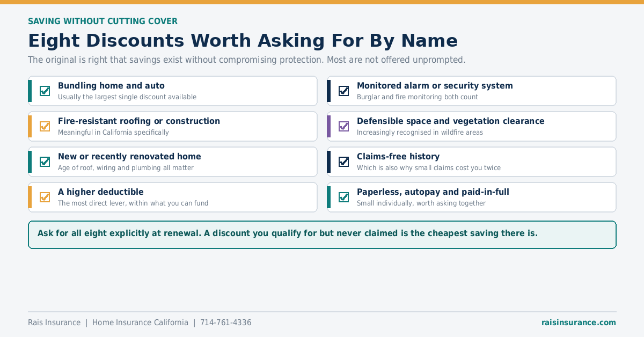Viewport: 644px width, 337px height.
Task: Click the orange accent bar beside A higher deductible
Action: pos(30,197)
